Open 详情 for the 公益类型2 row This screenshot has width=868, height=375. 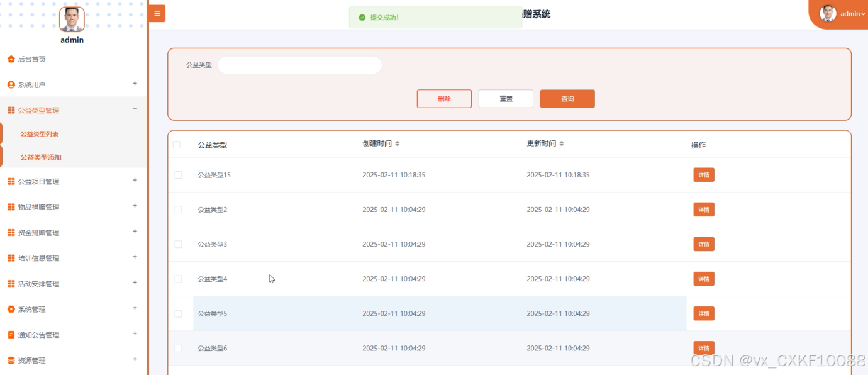coord(704,210)
